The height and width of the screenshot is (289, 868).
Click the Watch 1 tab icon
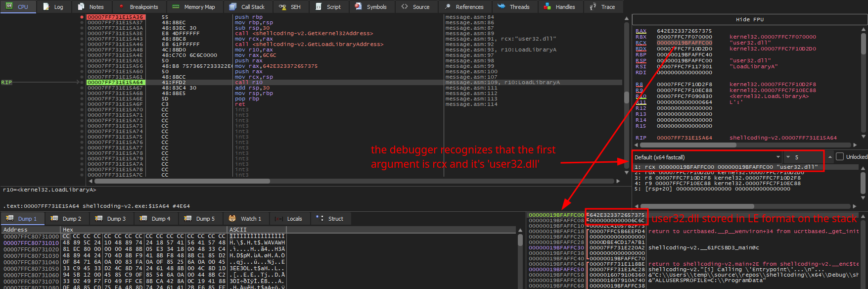[232, 219]
